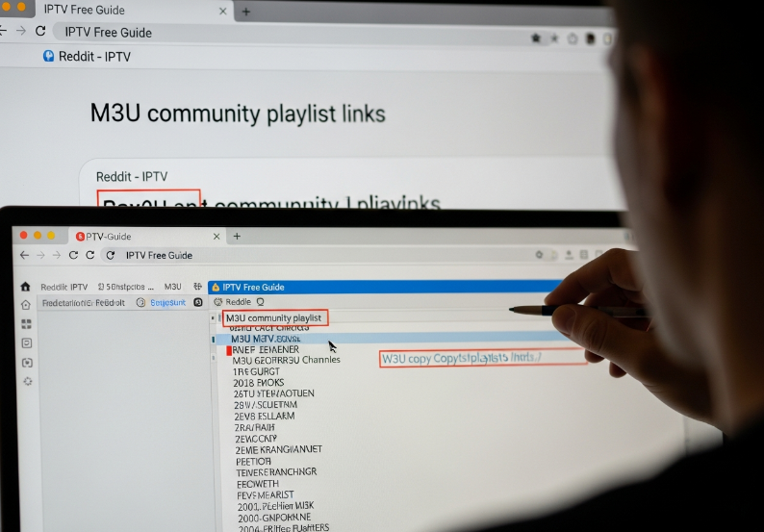
Task: Select the EECIWETH row
Action: coord(258,484)
